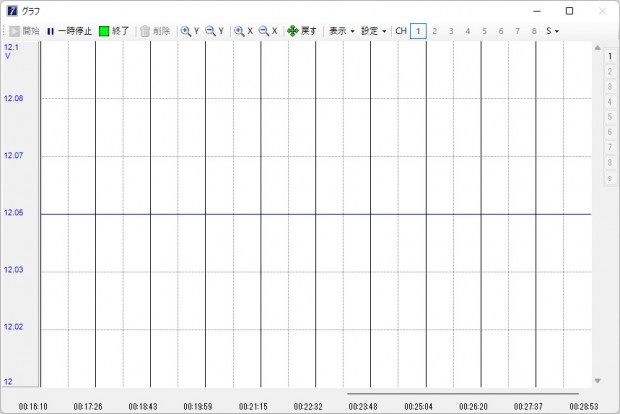Zoom in on the Y axis

click(x=190, y=31)
